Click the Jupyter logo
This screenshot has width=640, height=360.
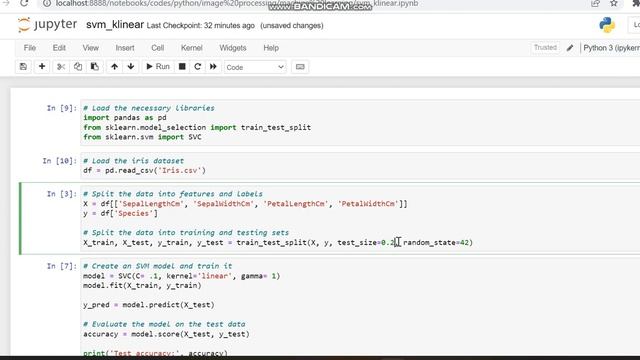coord(47,25)
